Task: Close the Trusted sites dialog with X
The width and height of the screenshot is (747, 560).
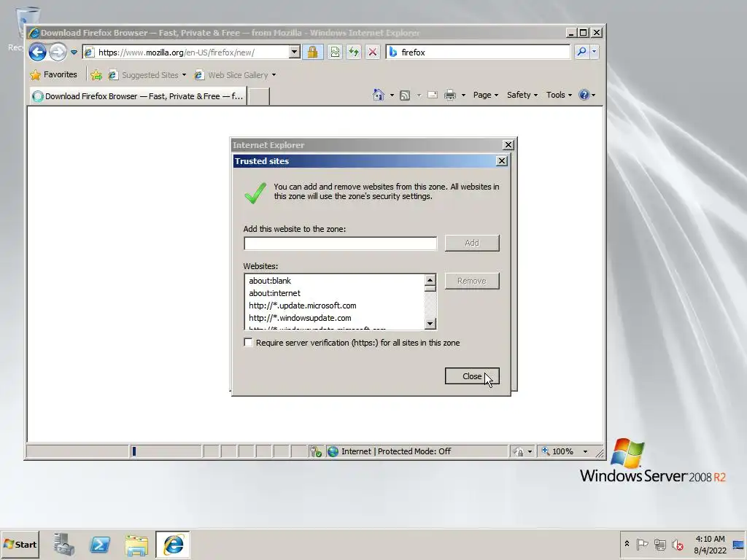Action: pos(502,161)
